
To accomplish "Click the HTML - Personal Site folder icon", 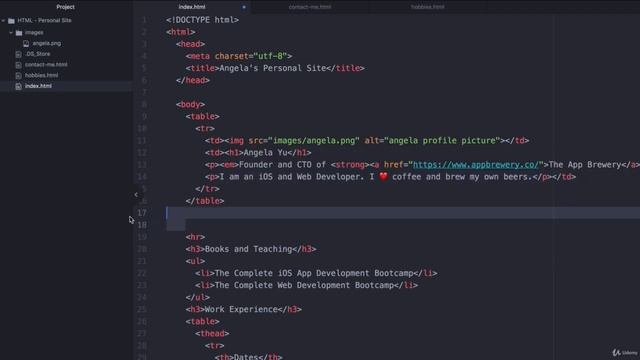I will pos(11,20).
